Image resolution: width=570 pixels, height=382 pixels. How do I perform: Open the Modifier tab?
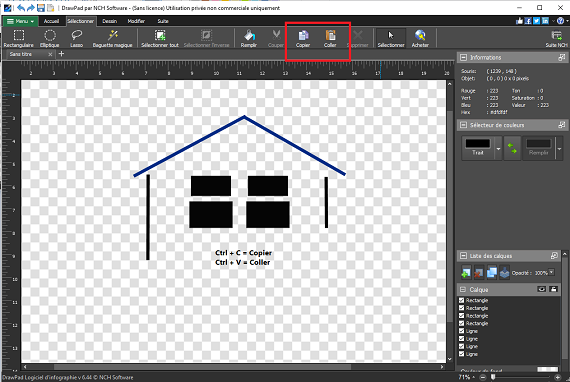tap(136, 21)
